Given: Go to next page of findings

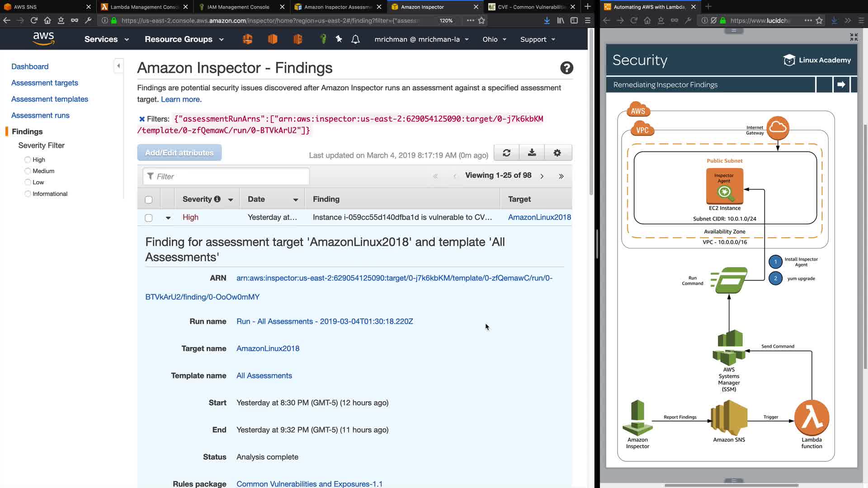Looking at the screenshot, I should point(542,176).
